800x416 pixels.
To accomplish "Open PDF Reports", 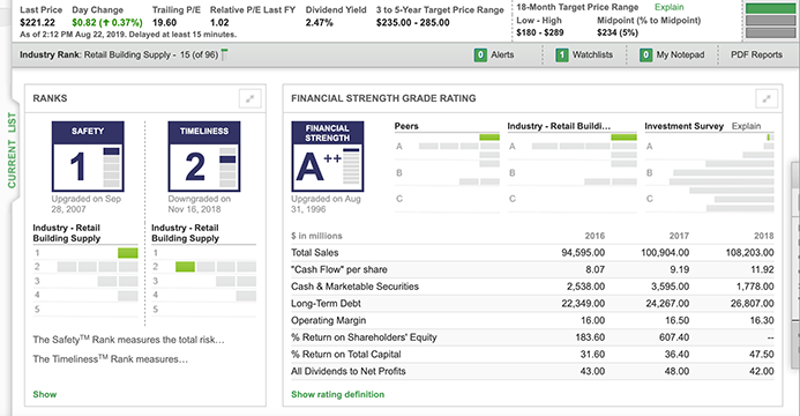I will [x=756, y=55].
